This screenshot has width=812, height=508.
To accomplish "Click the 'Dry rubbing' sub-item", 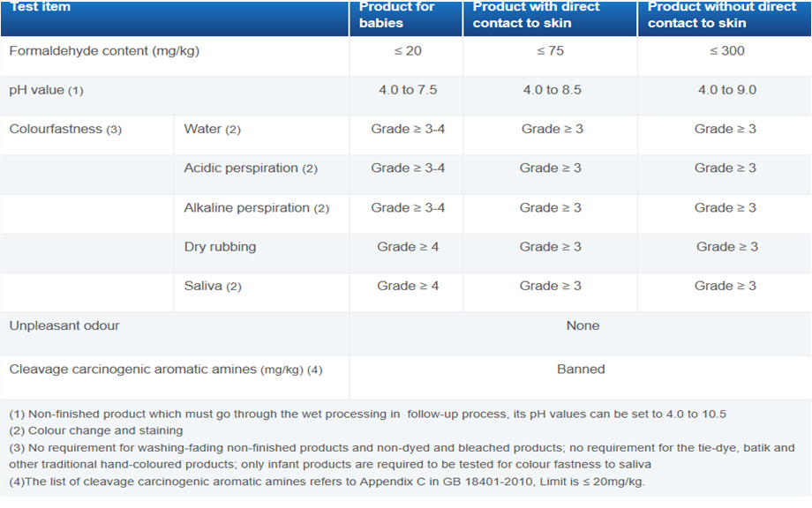I will (220, 247).
